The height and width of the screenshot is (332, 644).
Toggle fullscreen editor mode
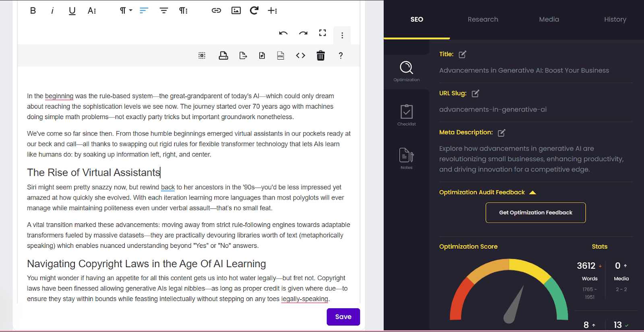pyautogui.click(x=322, y=33)
